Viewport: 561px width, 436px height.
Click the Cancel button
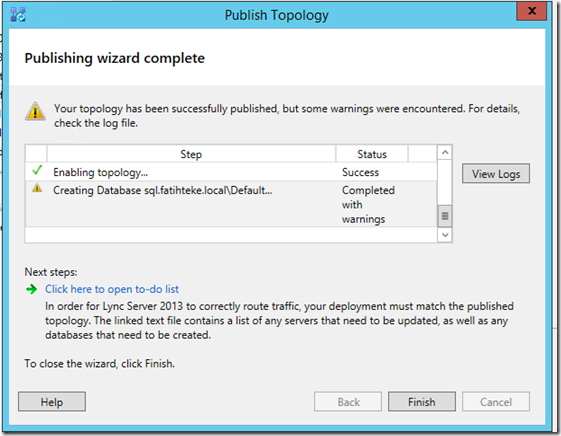coord(496,402)
